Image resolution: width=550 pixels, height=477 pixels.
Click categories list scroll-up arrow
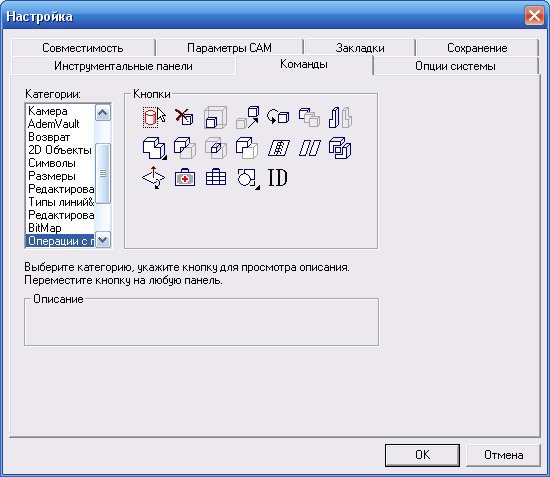point(103,113)
